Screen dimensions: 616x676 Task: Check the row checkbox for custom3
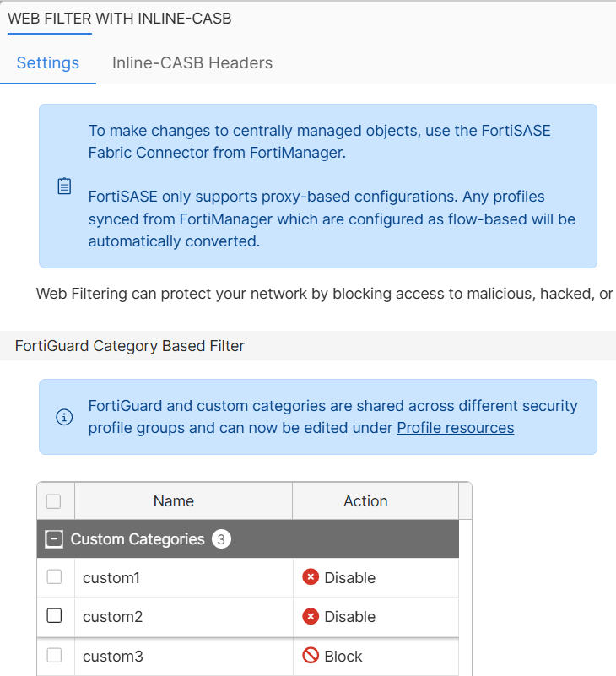(55, 656)
